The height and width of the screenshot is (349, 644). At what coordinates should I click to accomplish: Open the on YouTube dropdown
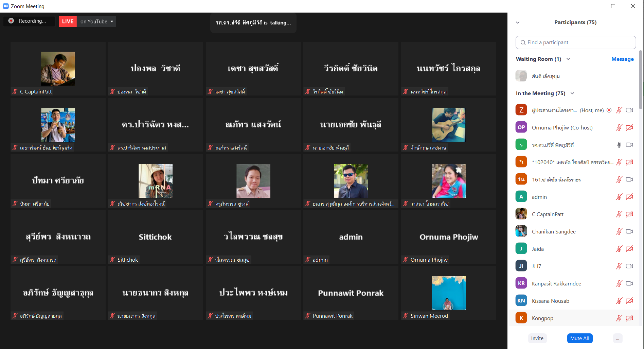pyautogui.click(x=96, y=21)
